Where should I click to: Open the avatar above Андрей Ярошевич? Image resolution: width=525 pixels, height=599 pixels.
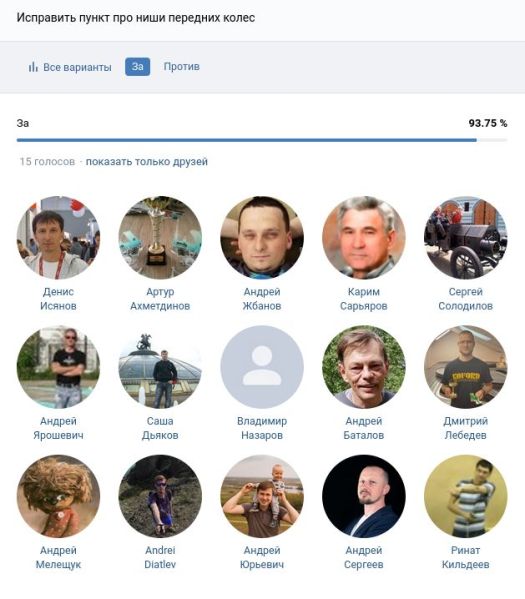(x=58, y=367)
